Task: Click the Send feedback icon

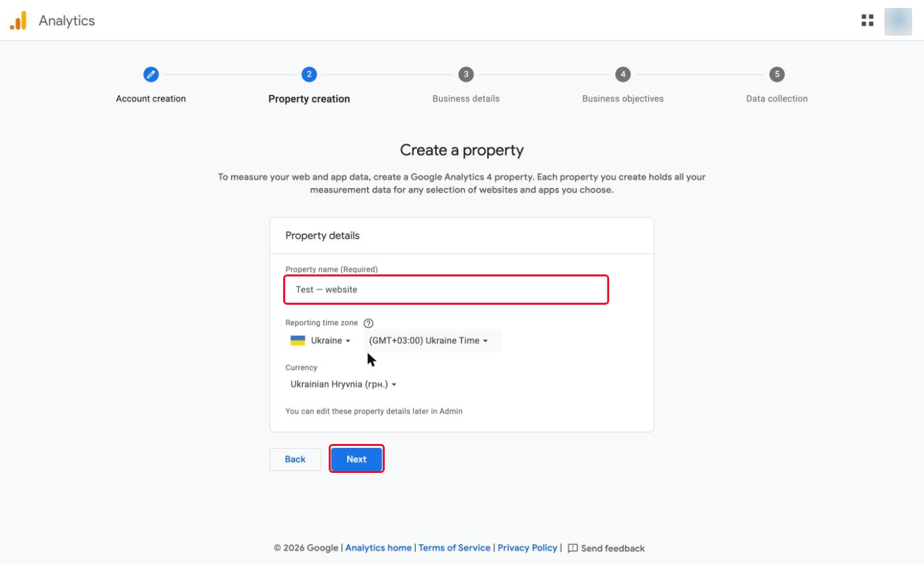Action: (573, 548)
